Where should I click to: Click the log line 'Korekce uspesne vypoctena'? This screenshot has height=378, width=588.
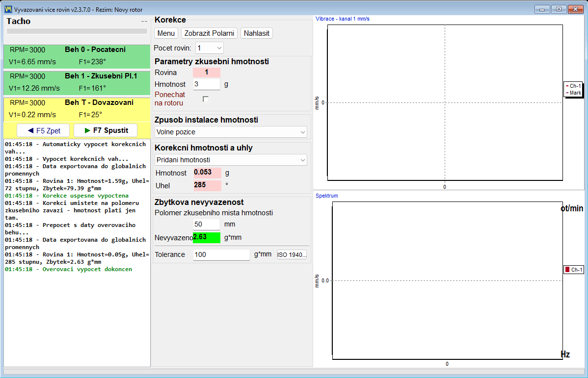coord(67,196)
